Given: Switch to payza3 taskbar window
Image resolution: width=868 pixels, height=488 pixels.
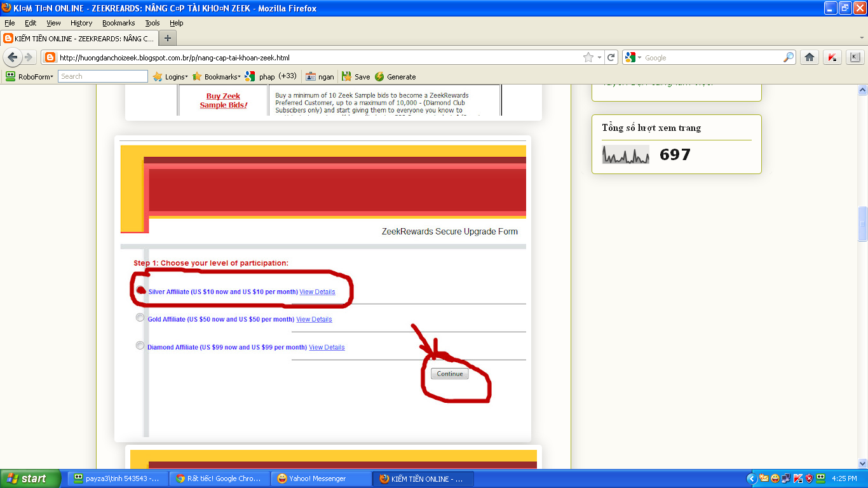Looking at the screenshot, I should (119, 478).
